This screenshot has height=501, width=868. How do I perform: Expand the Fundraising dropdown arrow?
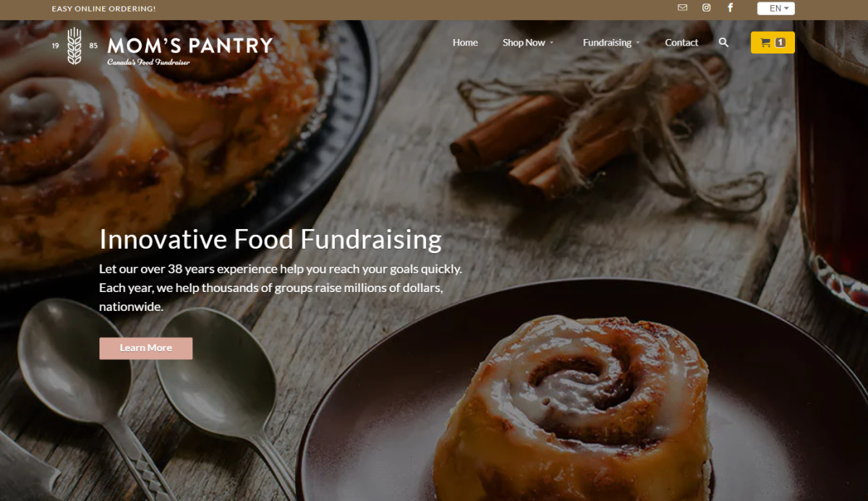click(638, 43)
